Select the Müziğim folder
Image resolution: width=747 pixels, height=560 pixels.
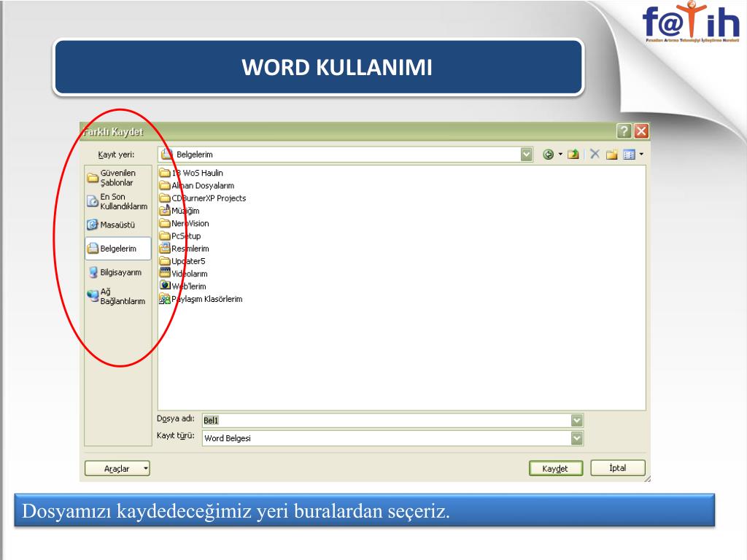click(x=179, y=211)
